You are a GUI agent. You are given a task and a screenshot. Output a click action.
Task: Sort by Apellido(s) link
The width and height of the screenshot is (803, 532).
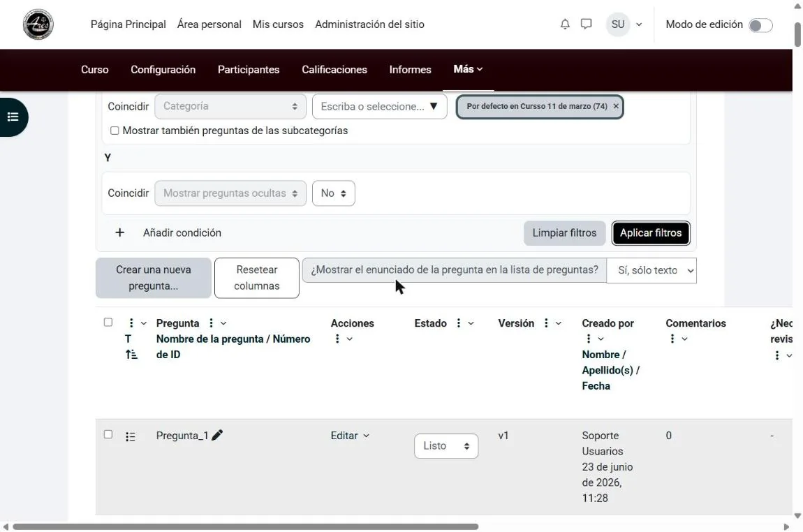(x=607, y=370)
